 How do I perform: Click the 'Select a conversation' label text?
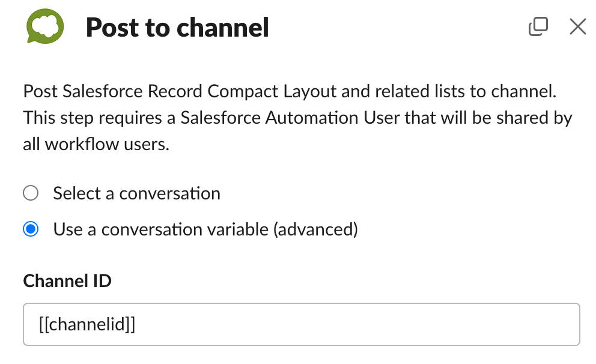(x=136, y=193)
